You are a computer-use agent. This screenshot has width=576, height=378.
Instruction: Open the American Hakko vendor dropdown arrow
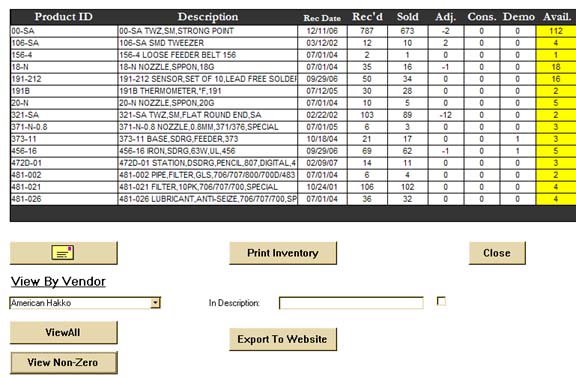click(x=155, y=303)
